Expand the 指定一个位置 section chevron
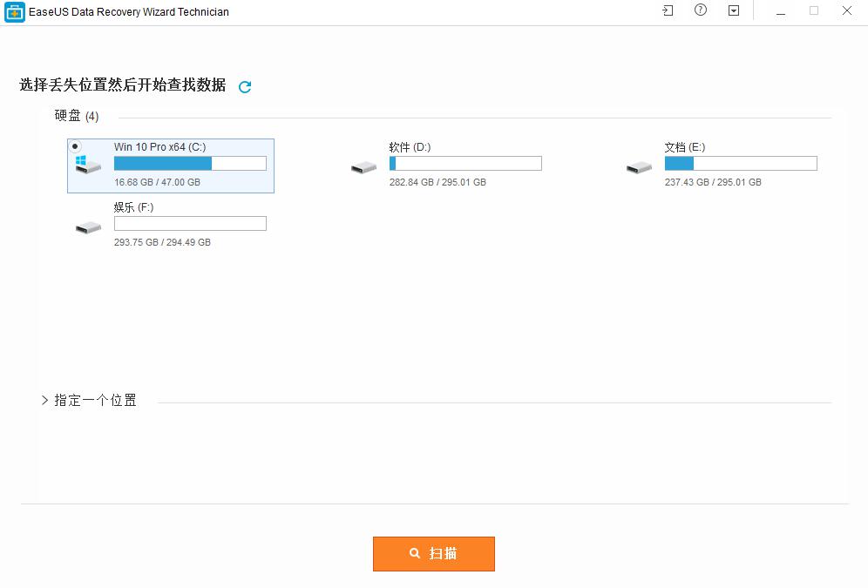Screen dimensions: 868x588 pyautogui.click(x=44, y=400)
